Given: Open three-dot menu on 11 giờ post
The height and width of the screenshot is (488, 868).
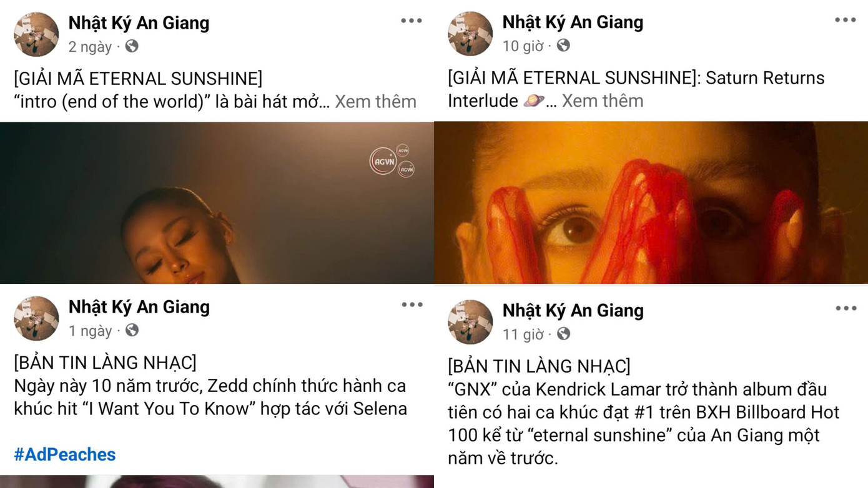Looking at the screenshot, I should point(846,308).
